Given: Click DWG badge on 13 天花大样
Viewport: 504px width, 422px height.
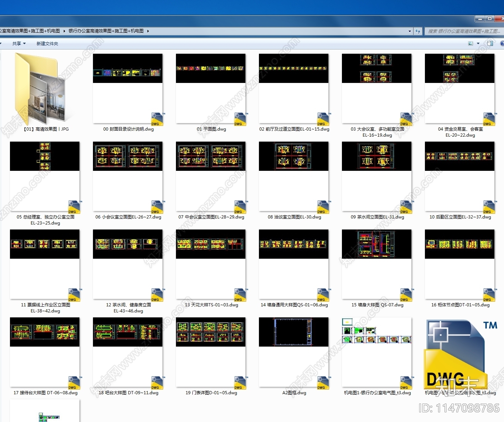Looking at the screenshot, I should click(x=240, y=295).
